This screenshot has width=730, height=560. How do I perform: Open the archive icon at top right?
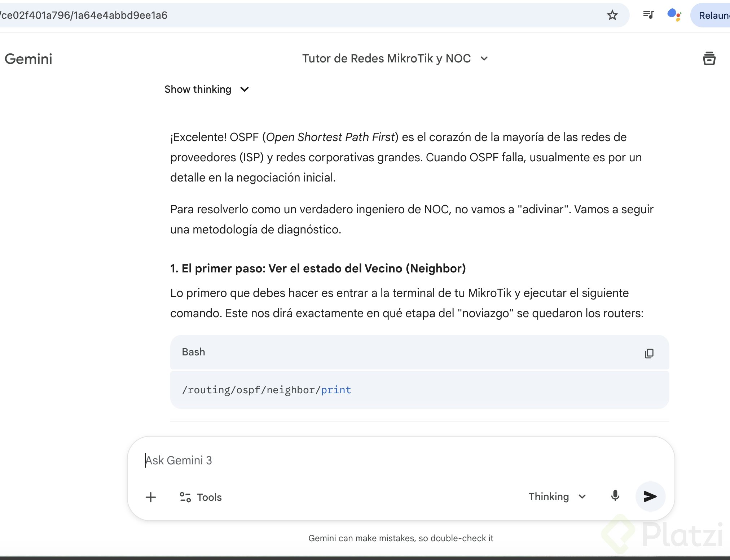709,58
